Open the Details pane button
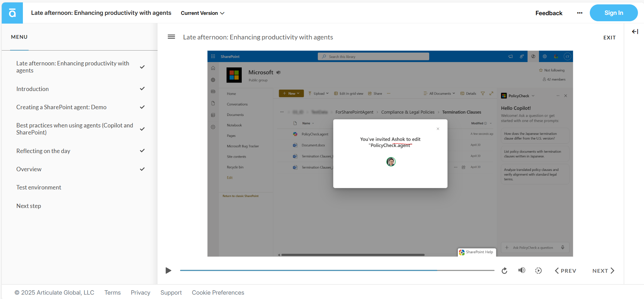Screen dimensions: 644x299 point(468,93)
